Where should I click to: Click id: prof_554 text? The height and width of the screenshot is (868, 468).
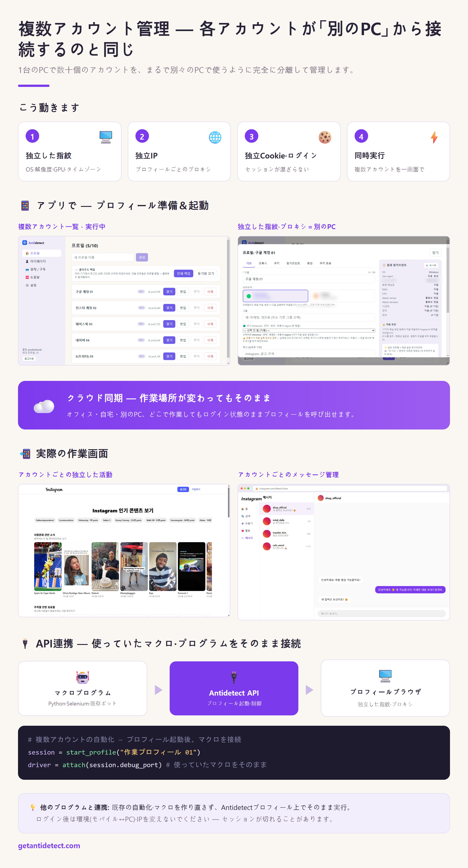pyautogui.click(x=154, y=292)
